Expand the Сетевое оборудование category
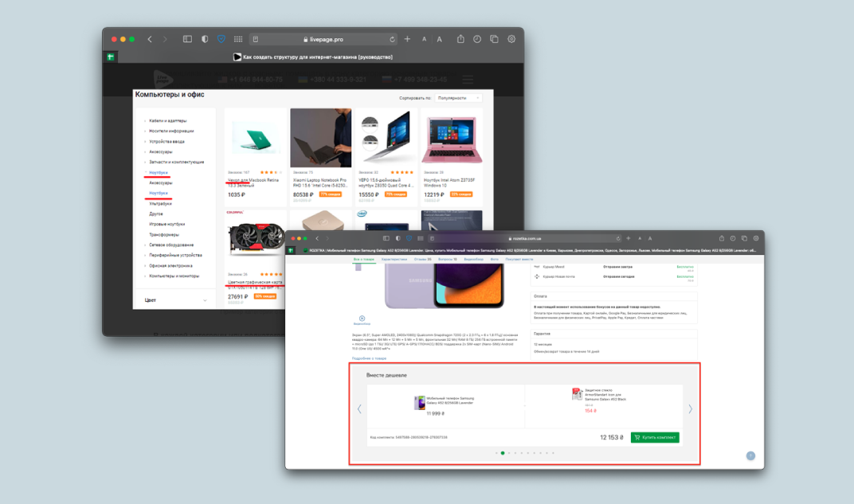The width and height of the screenshot is (854, 504). pos(171,245)
